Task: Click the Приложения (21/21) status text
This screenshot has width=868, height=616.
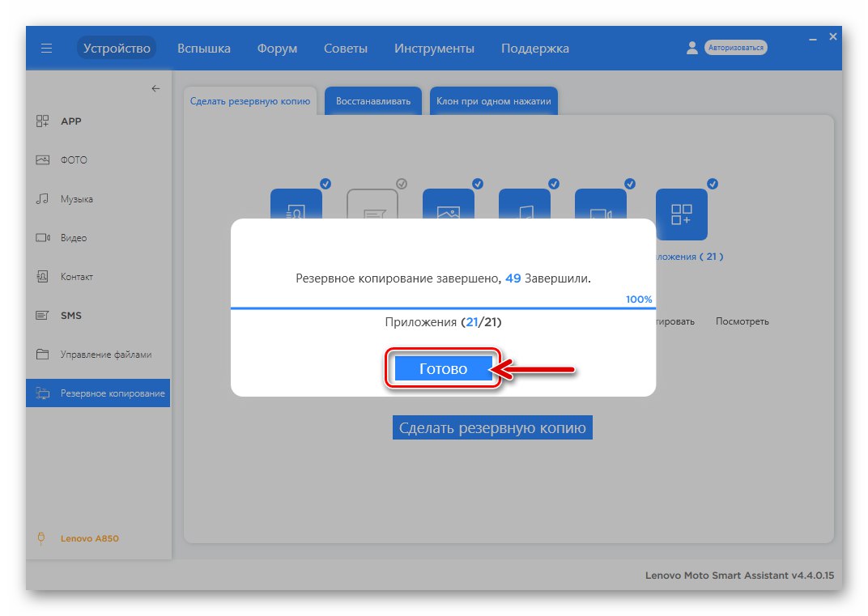Action: (443, 322)
